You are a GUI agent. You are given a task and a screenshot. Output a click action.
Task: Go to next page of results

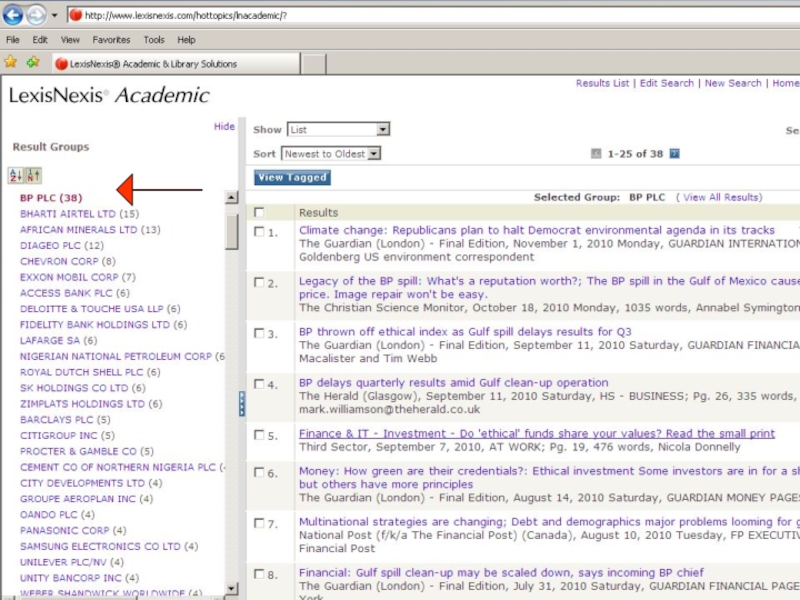674,154
